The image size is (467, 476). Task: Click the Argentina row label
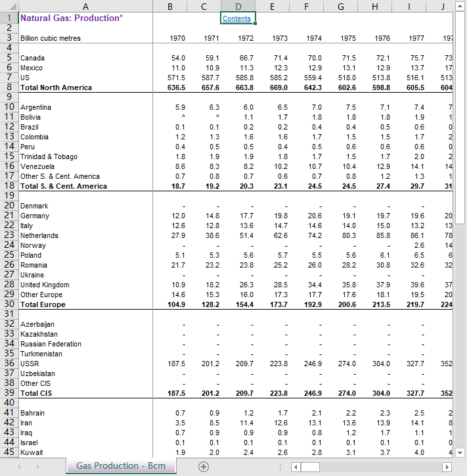35,107
